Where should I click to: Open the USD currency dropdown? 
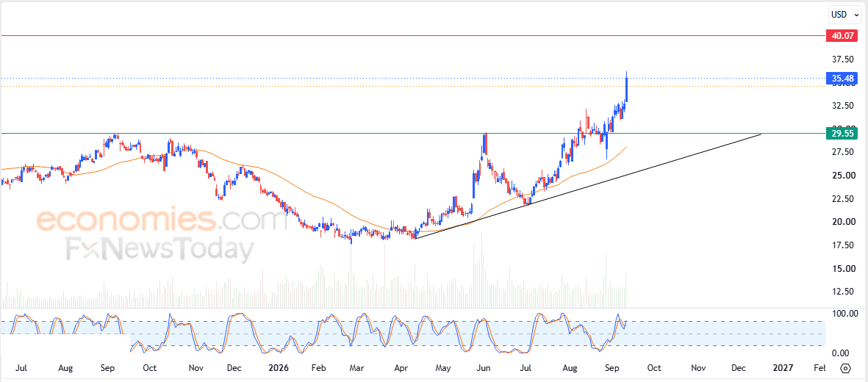coord(844,15)
